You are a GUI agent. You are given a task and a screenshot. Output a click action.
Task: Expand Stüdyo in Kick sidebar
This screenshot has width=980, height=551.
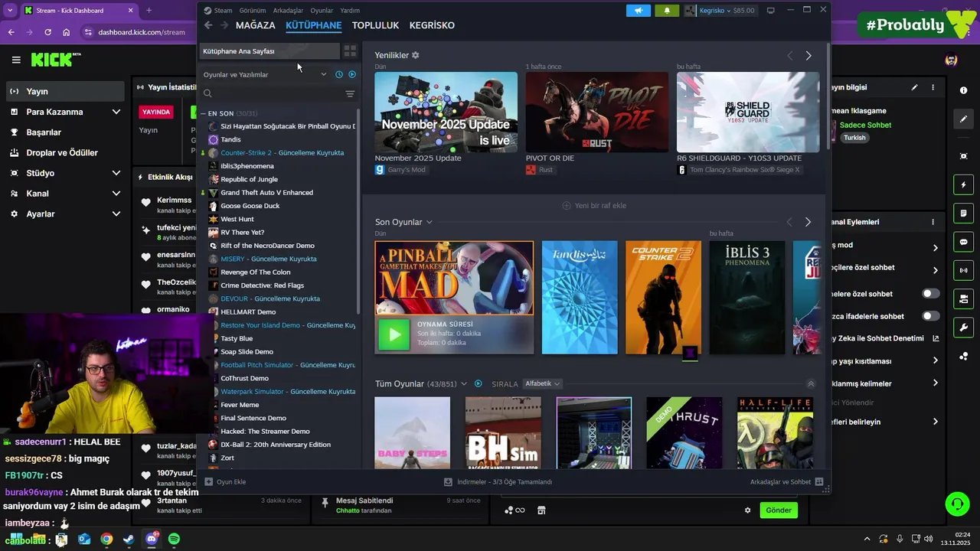click(116, 173)
